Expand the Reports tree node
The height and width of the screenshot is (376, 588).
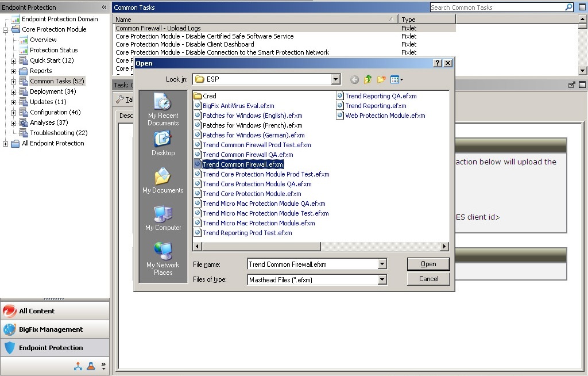[x=14, y=71]
